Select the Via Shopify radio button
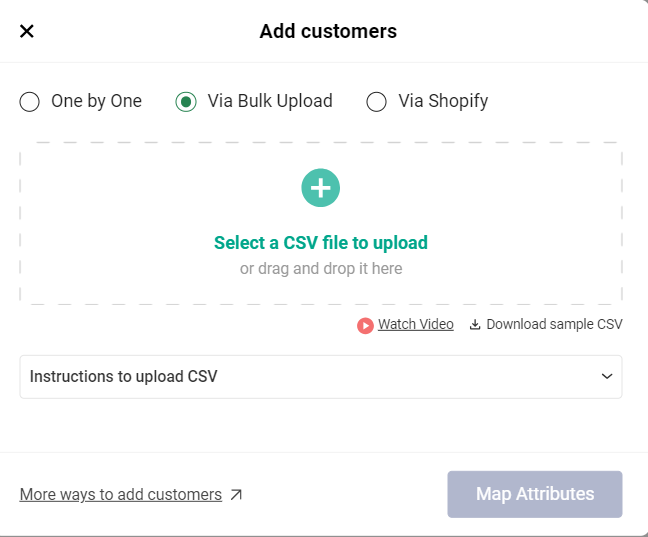The width and height of the screenshot is (648, 537). [x=376, y=101]
